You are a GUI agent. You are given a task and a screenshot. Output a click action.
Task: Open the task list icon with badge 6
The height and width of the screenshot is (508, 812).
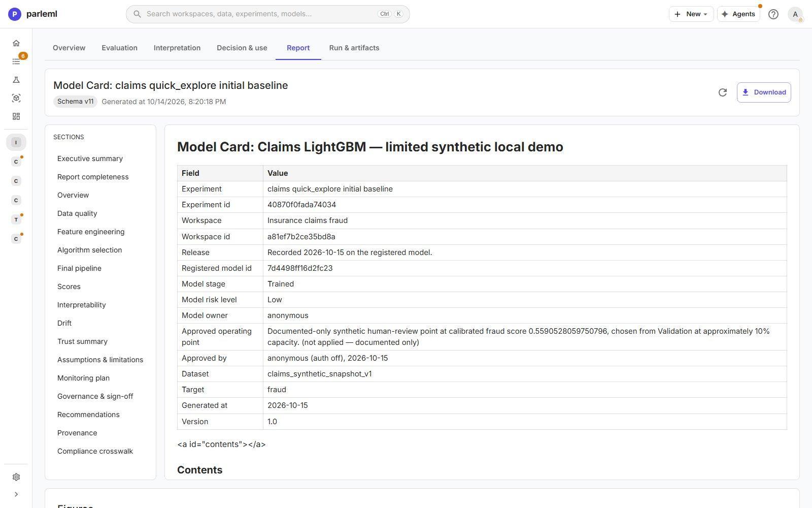click(16, 61)
